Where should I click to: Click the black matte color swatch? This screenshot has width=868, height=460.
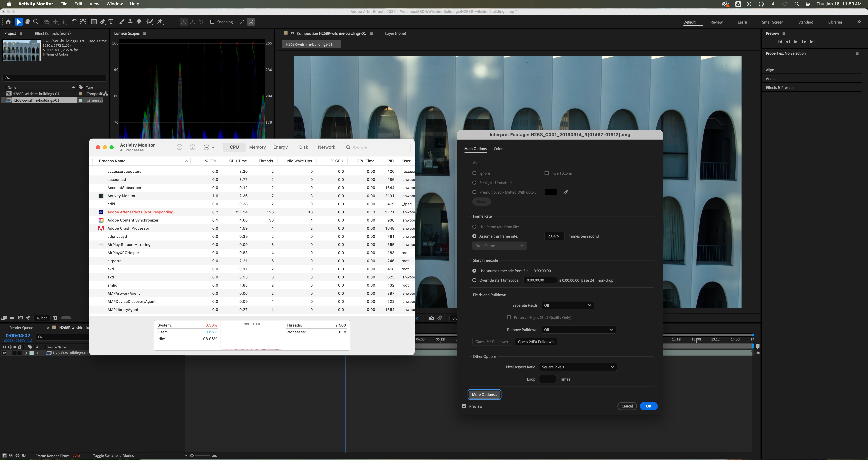pos(551,192)
